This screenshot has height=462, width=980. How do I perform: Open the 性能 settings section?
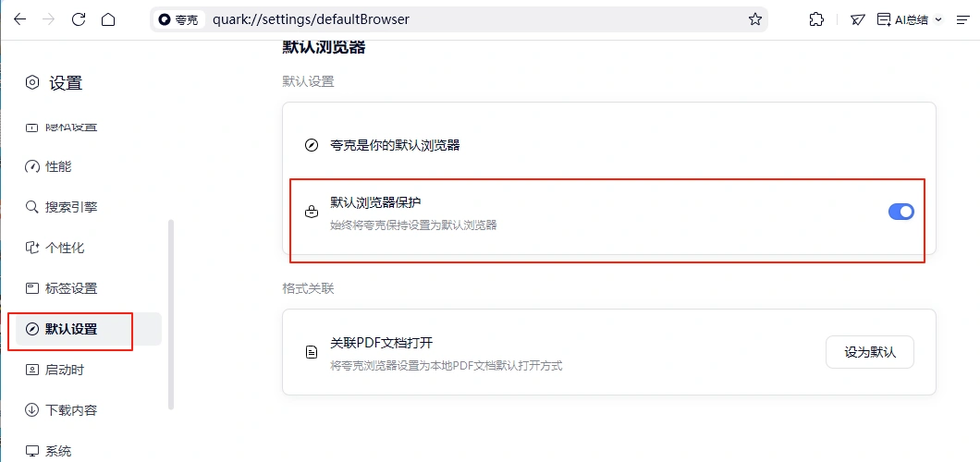point(57,166)
